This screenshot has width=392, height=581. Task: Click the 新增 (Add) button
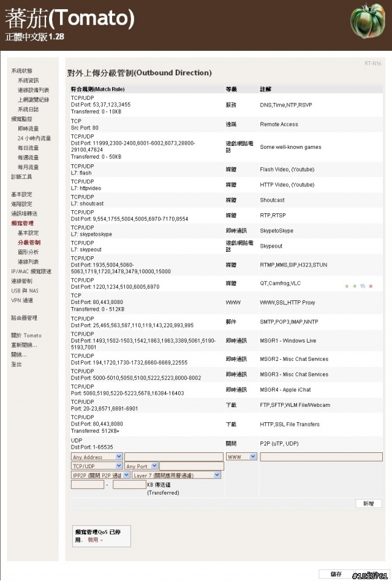click(x=368, y=504)
